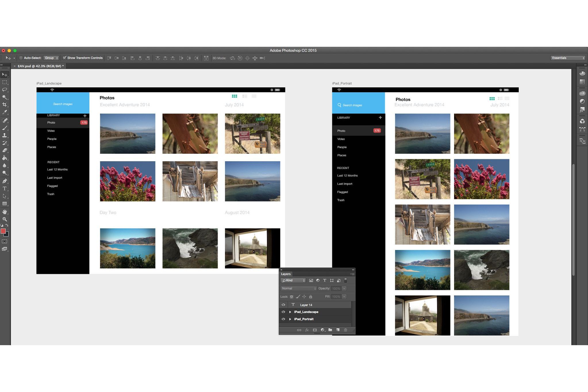Toggle the Auto-Select checkbox

point(21,58)
